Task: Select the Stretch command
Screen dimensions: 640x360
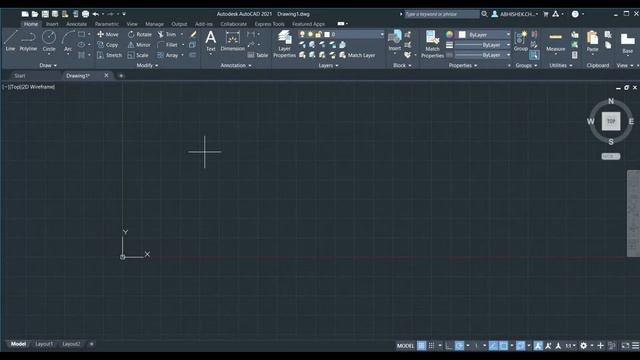Action: 109,55
